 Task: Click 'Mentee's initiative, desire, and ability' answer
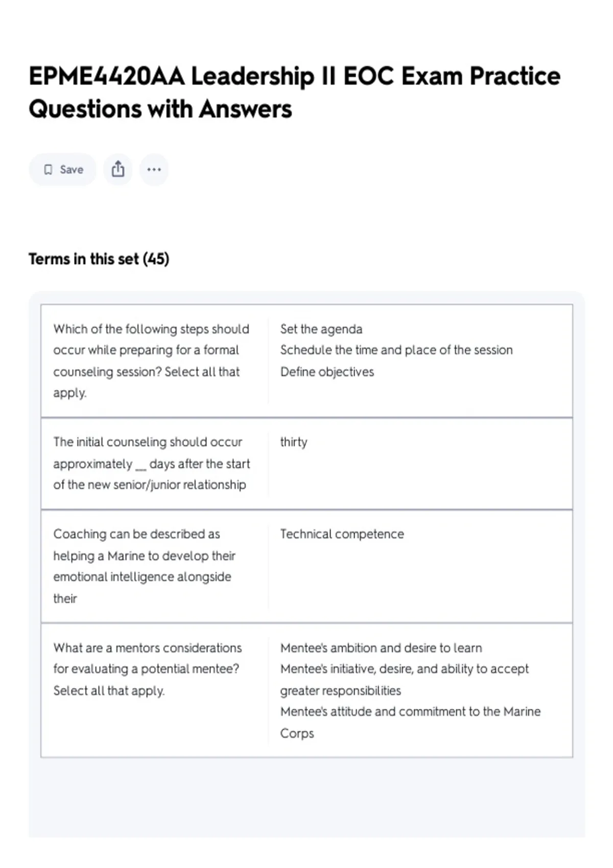point(405,669)
